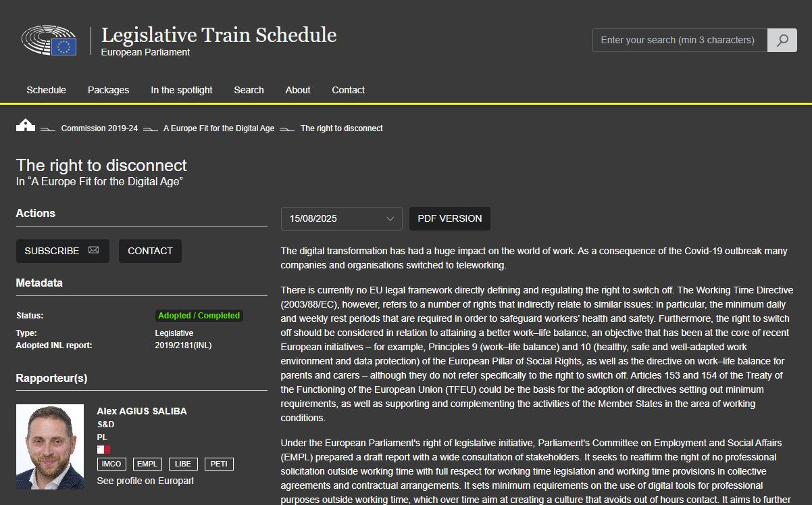This screenshot has height=505, width=812.
Task: Open A Europe Fit for the Digital Age breadcrumb
Action: (x=218, y=128)
